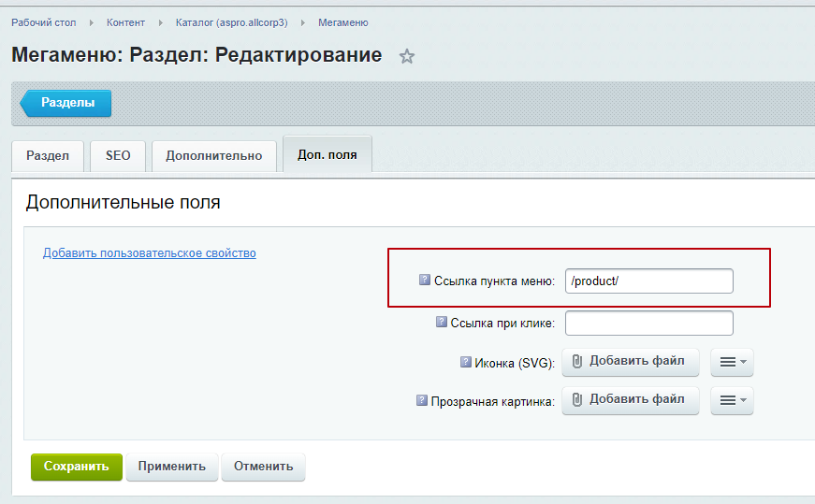
Task: Click help icon next to Прозрачная картинка
Action: [x=422, y=400]
